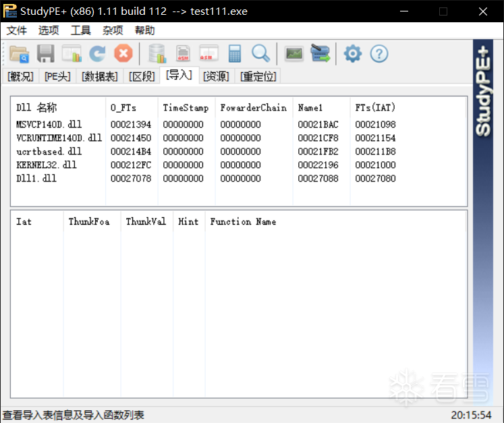Screen dimensions: 504x423
Task: Click FTs(IAT) value 00021000
Action: (x=375, y=165)
